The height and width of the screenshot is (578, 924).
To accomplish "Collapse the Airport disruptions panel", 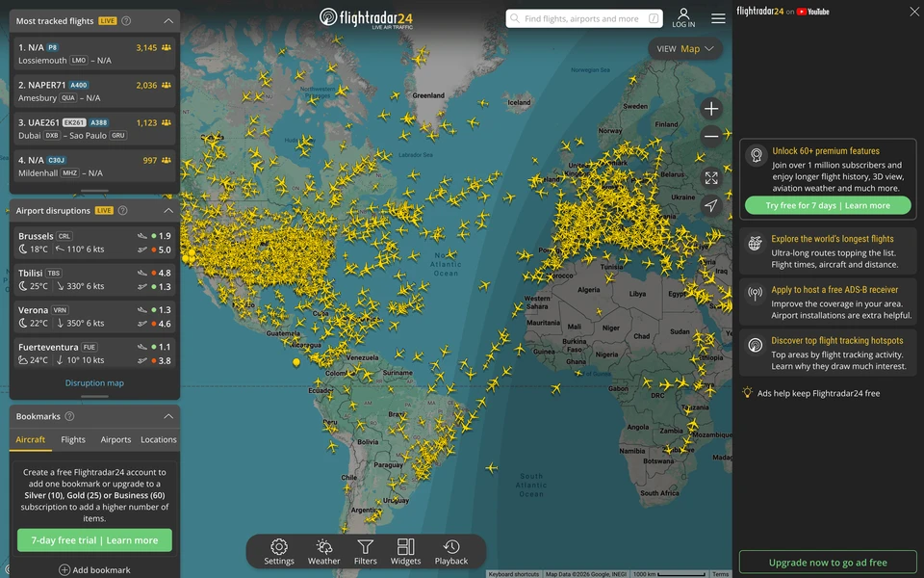I will (x=168, y=211).
